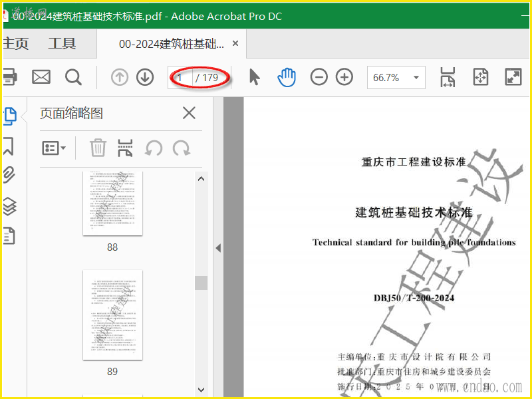This screenshot has width=532, height=399.
Task: Click 重庆市工程建设标准 heading
Action: pos(414,162)
